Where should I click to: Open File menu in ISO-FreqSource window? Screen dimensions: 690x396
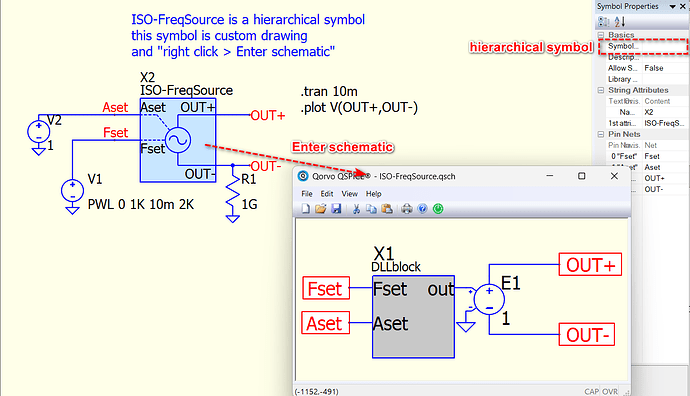pyautogui.click(x=307, y=194)
